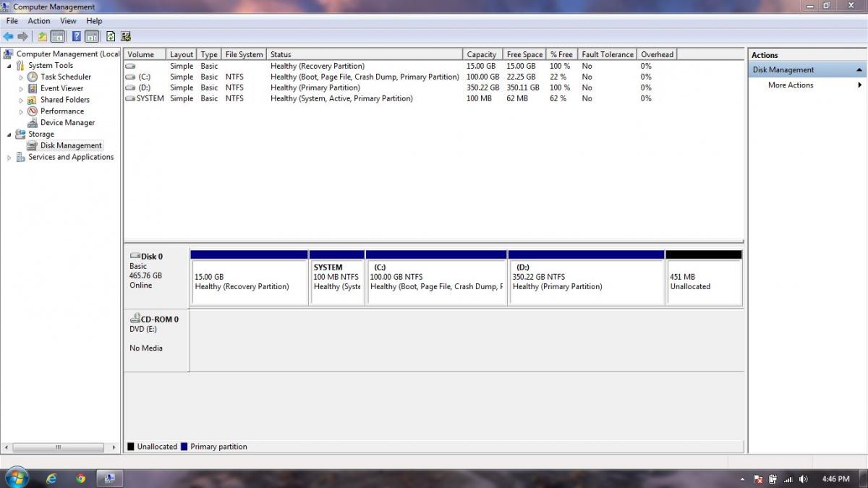This screenshot has height=488, width=868.
Task: Open the Action menu
Action: click(39, 21)
